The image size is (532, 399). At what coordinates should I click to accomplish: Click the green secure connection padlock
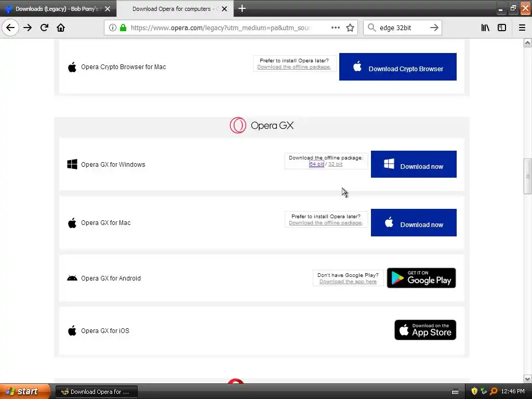click(x=123, y=28)
